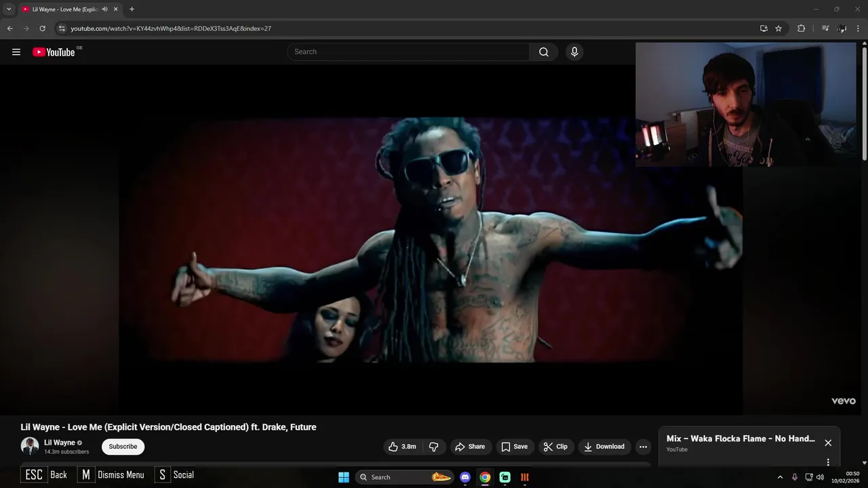Image resolution: width=868 pixels, height=488 pixels.
Task: Click the Windows taskbar search box
Action: tap(404, 477)
